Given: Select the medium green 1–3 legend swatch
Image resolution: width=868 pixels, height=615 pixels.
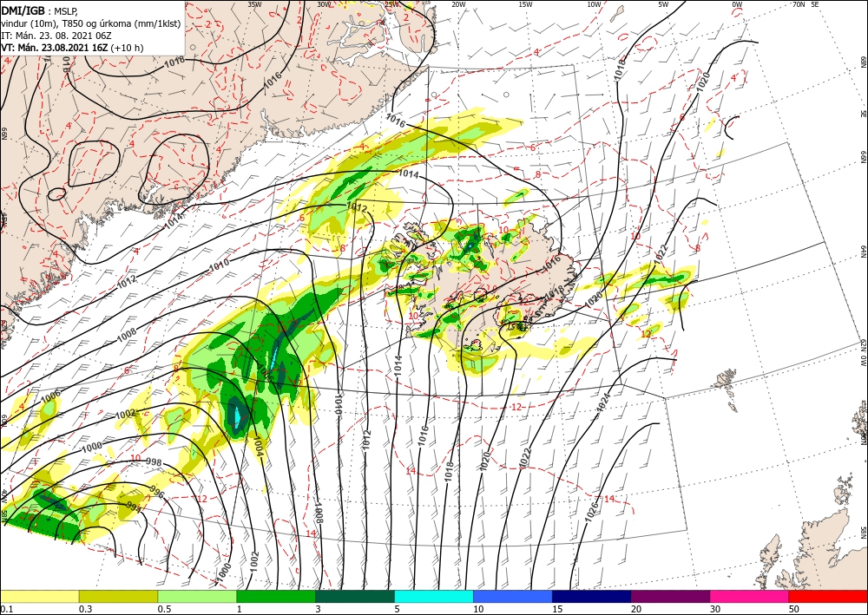Looking at the screenshot, I should [x=276, y=596].
